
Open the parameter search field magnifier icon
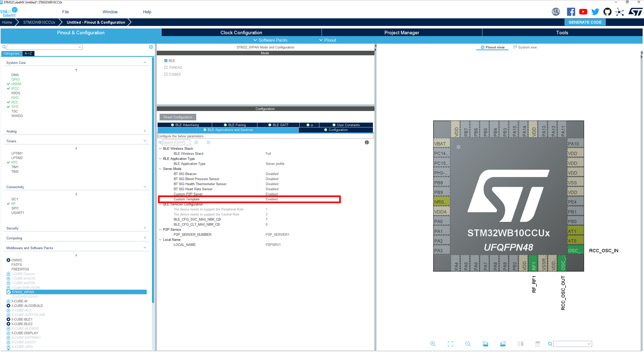(160, 142)
